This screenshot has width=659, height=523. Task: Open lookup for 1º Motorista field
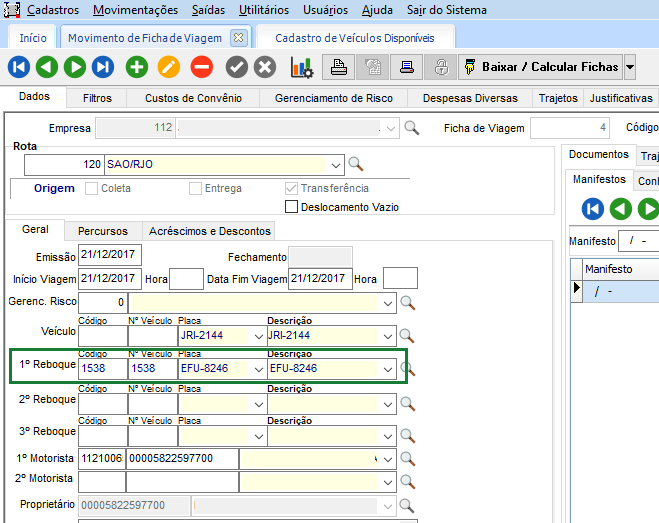pos(407,458)
